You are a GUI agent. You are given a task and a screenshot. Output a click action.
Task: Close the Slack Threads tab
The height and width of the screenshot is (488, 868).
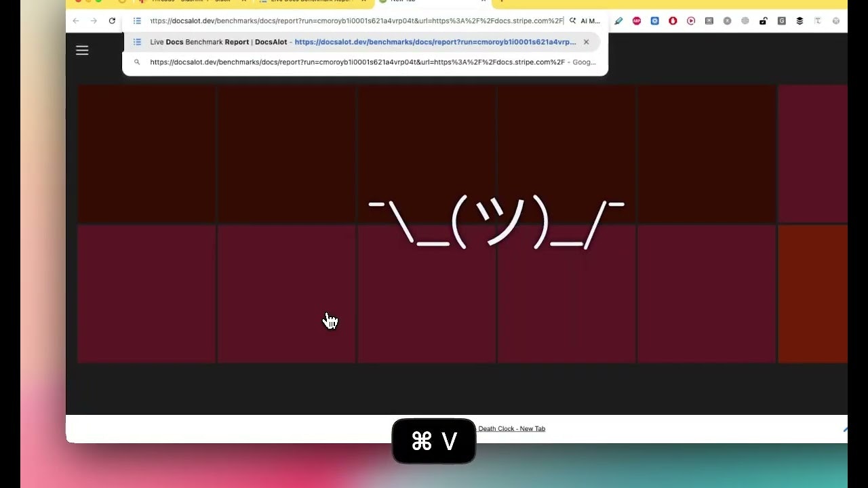(243, 1)
